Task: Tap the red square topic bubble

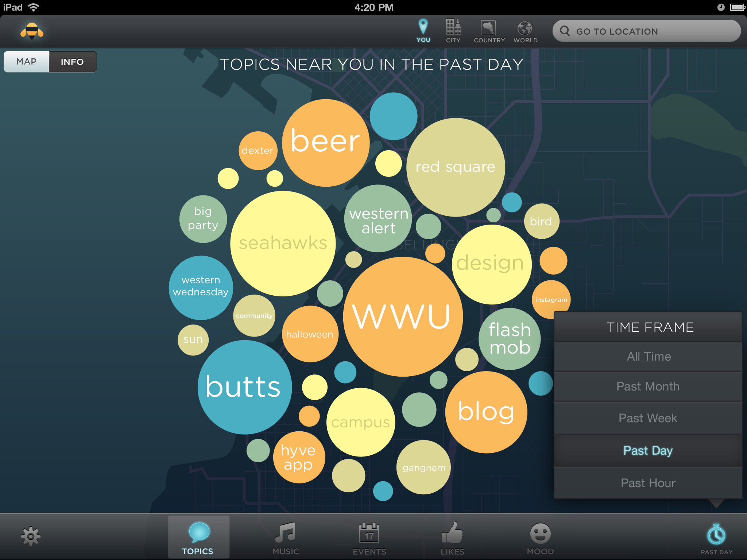Action: click(456, 167)
